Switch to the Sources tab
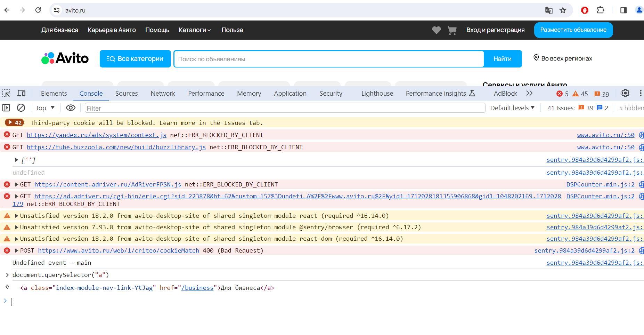The height and width of the screenshot is (335, 644). coord(127,93)
